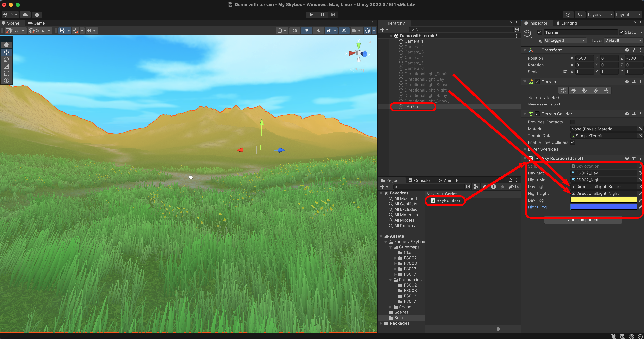The width and height of the screenshot is (644, 339).
Task: Uncheck Enable Tree Colliders
Action: (573, 142)
